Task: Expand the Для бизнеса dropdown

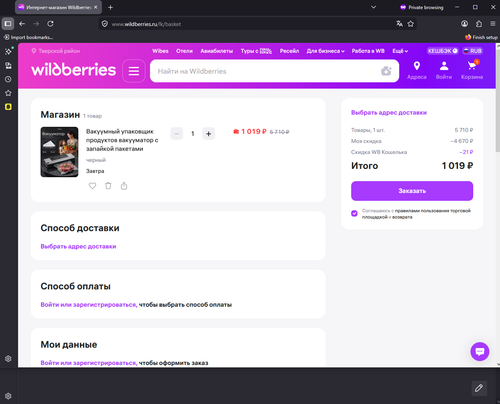Action: (325, 51)
